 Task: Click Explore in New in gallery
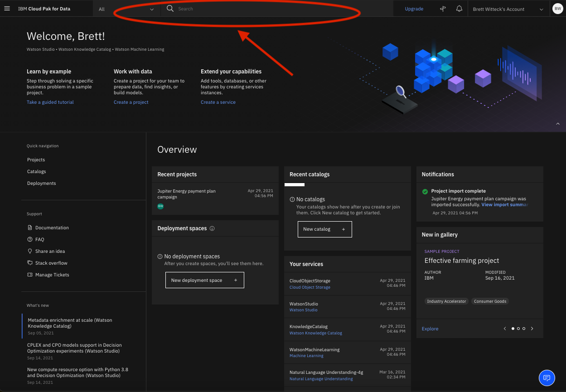click(430, 329)
